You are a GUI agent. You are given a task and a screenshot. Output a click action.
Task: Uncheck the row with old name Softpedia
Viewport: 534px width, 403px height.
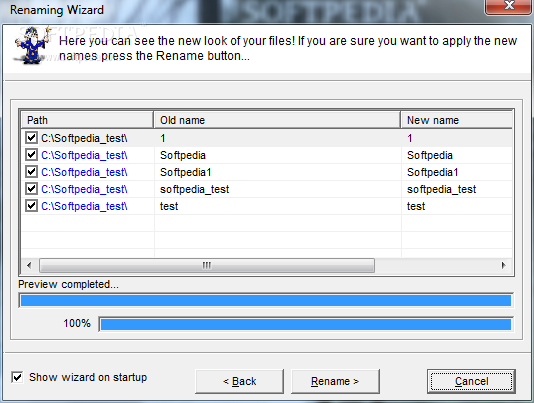[31, 155]
